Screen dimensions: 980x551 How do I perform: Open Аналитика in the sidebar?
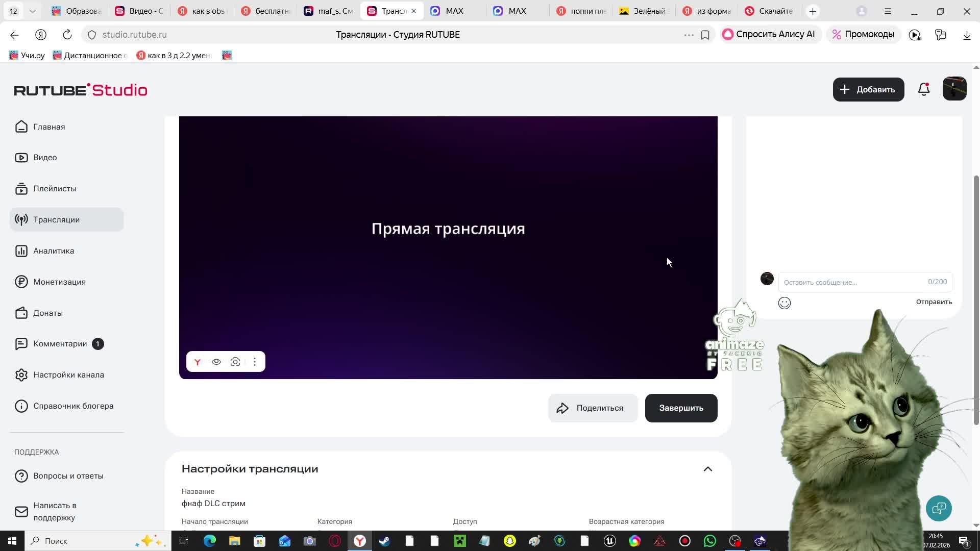[x=54, y=251]
